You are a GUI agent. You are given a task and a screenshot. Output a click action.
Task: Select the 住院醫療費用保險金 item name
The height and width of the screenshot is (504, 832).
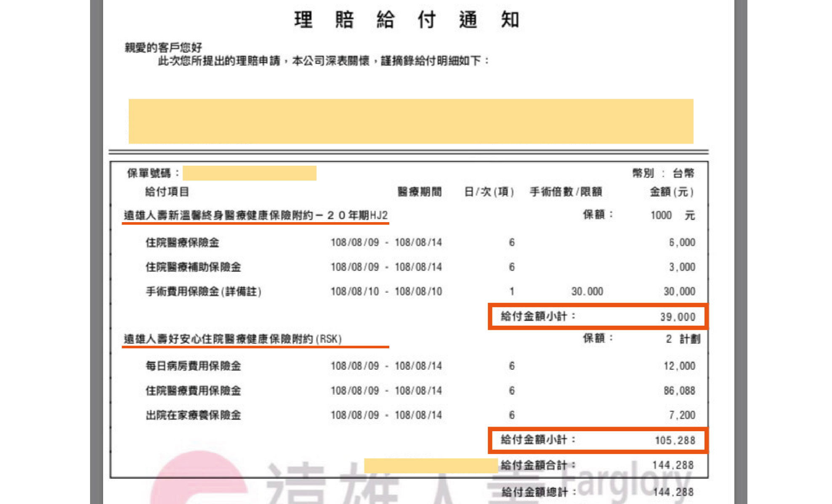click(193, 390)
